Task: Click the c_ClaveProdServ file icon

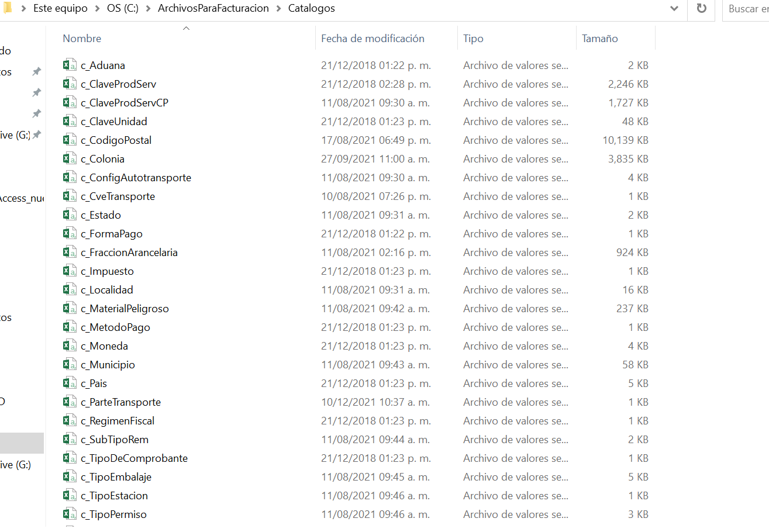Action: 70,84
